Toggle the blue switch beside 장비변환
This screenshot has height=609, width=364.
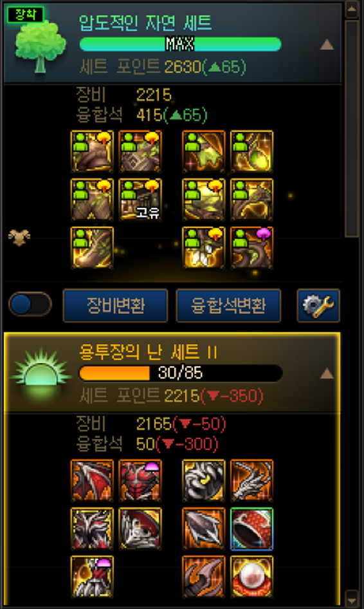pos(30,304)
